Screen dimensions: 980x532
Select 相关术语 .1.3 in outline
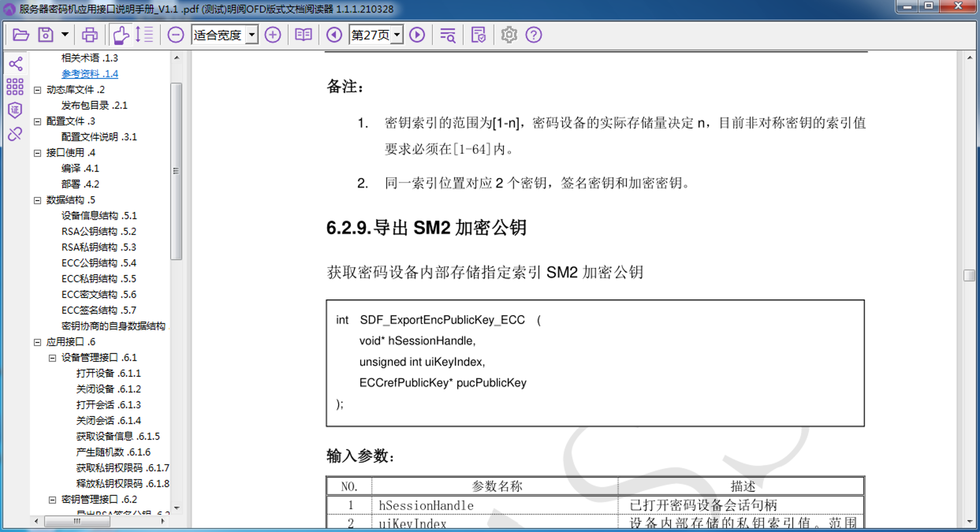(89, 58)
